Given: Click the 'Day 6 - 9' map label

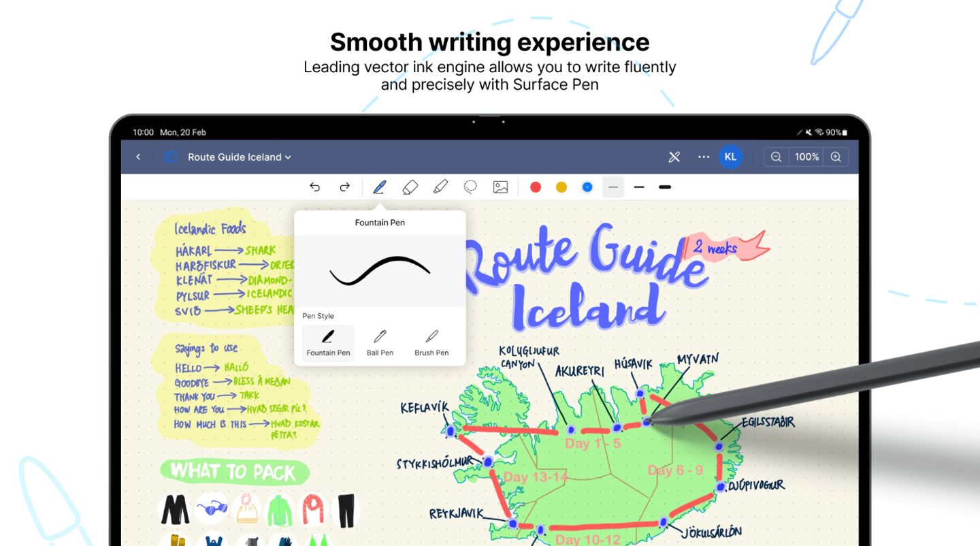Looking at the screenshot, I should click(x=675, y=470).
